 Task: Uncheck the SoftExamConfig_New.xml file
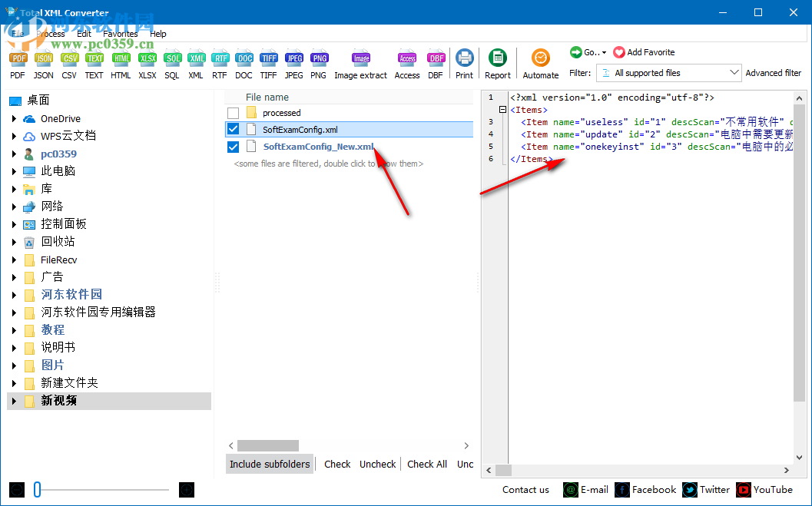click(233, 147)
